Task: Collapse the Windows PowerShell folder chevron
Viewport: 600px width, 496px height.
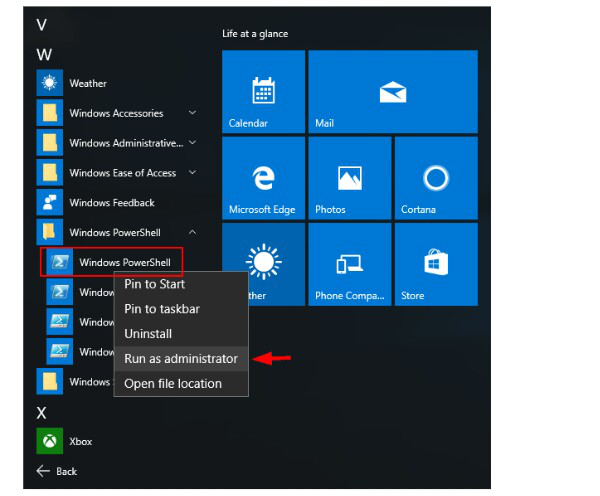Action: pyautogui.click(x=192, y=232)
